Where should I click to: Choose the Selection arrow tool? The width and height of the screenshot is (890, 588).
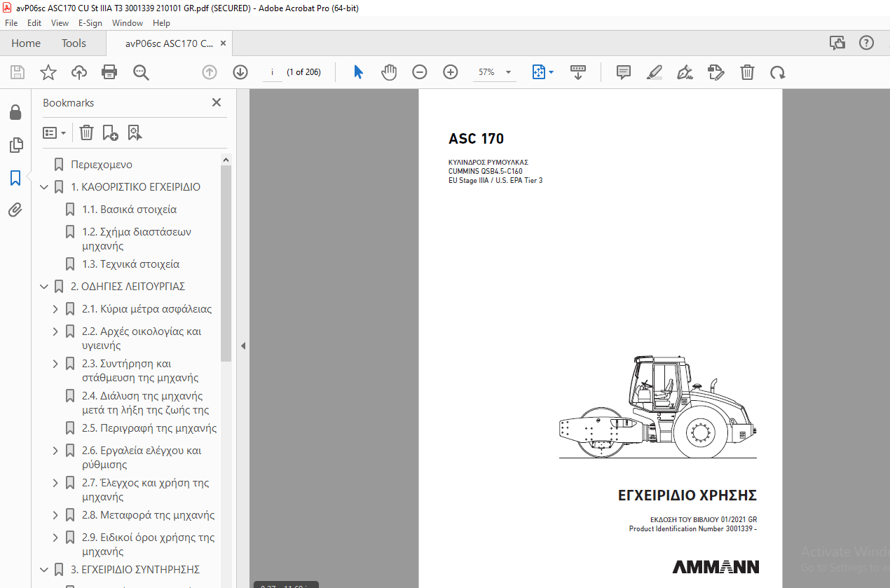[358, 72]
